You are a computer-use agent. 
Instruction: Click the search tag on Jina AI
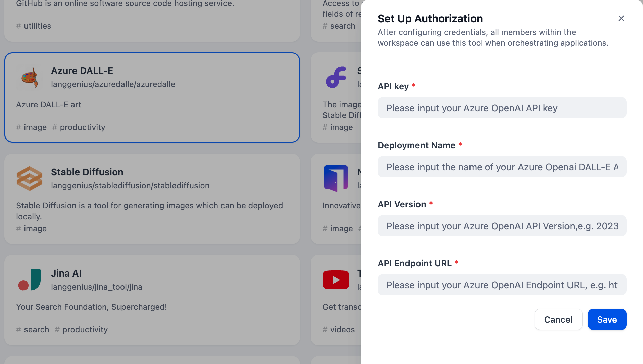tap(36, 330)
